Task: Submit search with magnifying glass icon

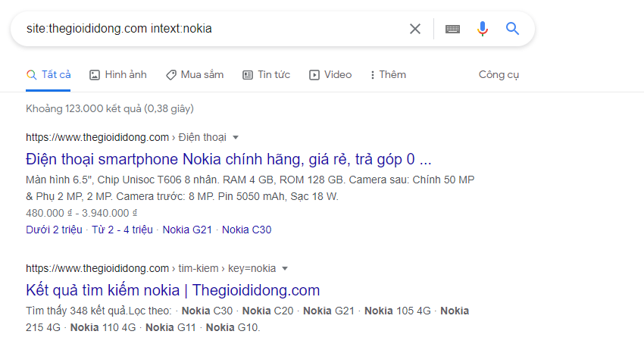Action: (513, 29)
